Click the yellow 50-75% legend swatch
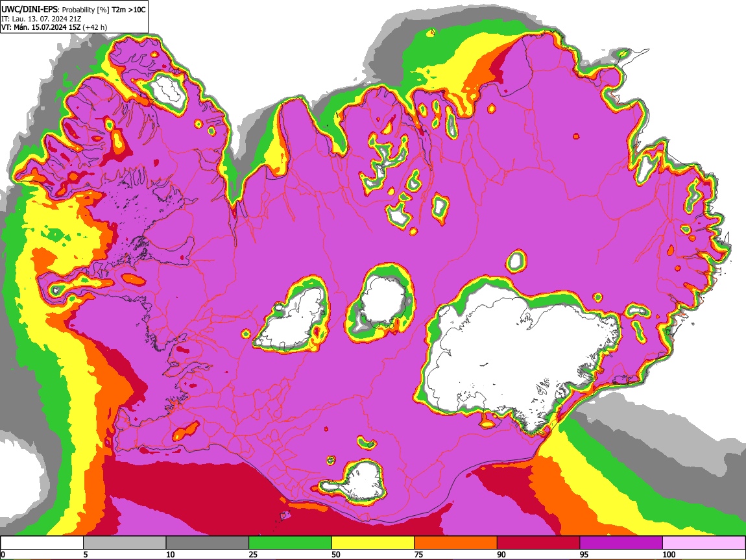This screenshot has height=560, width=746. (373, 543)
